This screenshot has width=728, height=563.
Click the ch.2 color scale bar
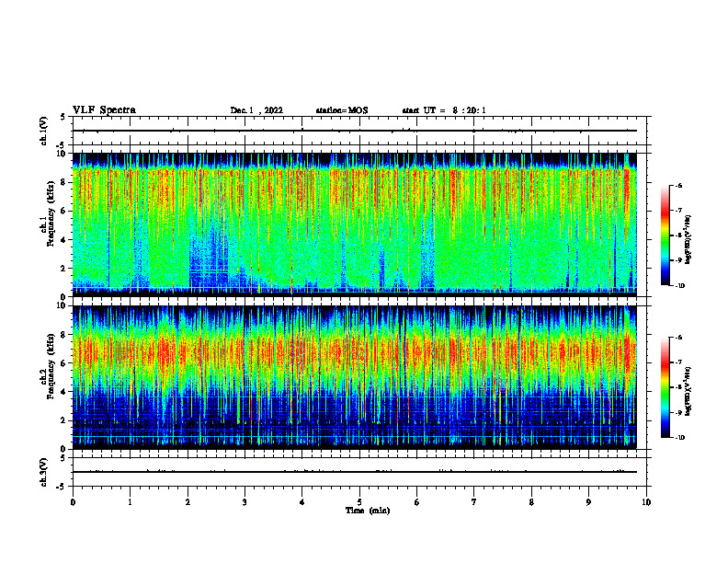665,387
